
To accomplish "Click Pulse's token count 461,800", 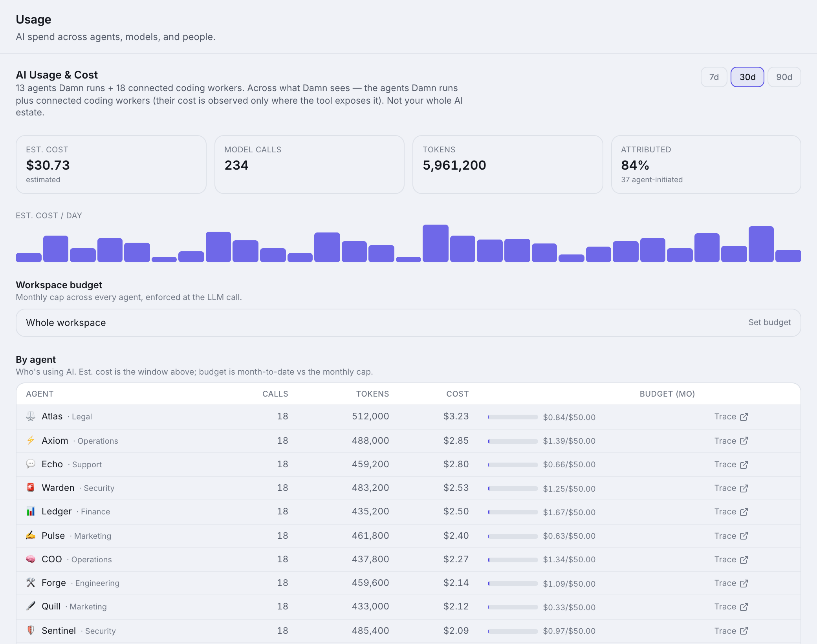I will 370,536.
